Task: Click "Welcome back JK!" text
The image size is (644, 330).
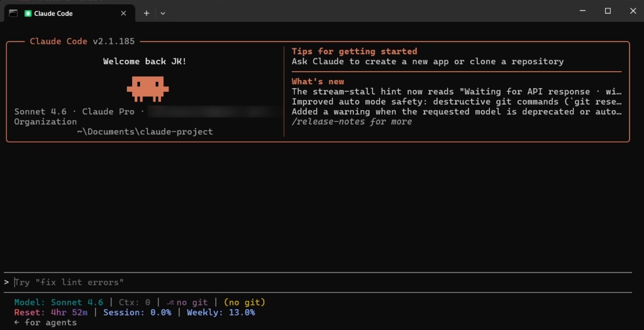Action: (145, 61)
